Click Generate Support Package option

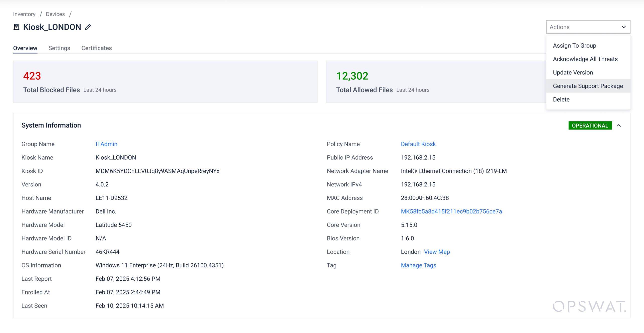[x=588, y=86]
